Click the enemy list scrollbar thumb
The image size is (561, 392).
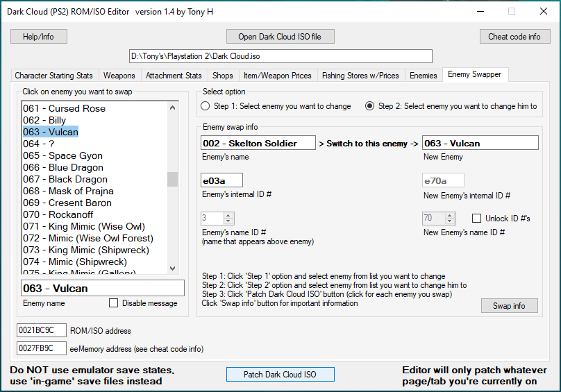pyautogui.click(x=172, y=179)
